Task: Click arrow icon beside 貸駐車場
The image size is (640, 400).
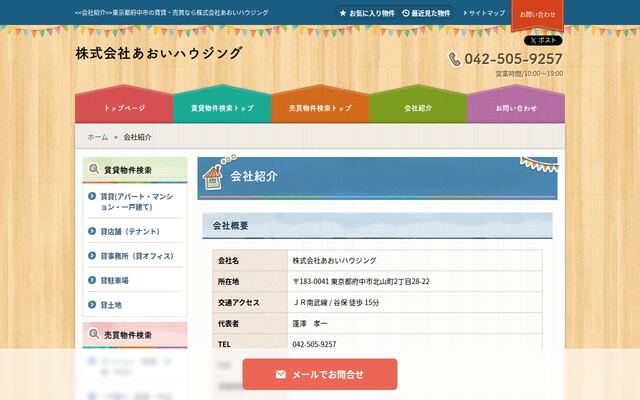Action: (92, 280)
